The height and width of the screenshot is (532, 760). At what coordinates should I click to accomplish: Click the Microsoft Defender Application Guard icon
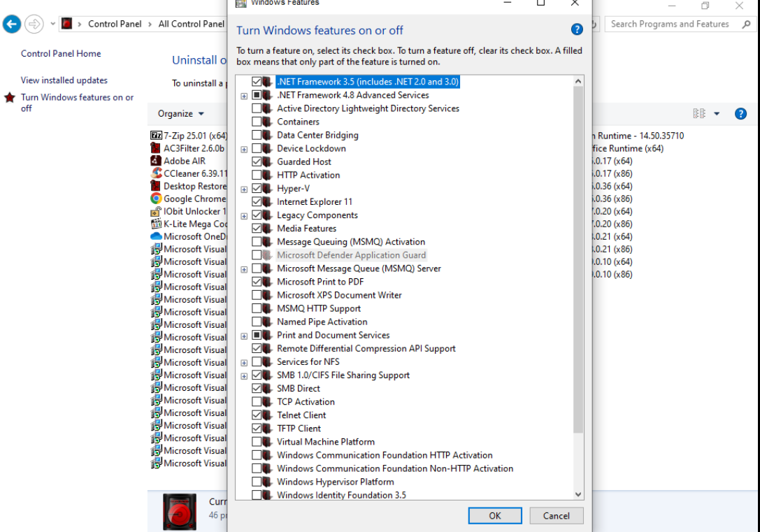[267, 255]
